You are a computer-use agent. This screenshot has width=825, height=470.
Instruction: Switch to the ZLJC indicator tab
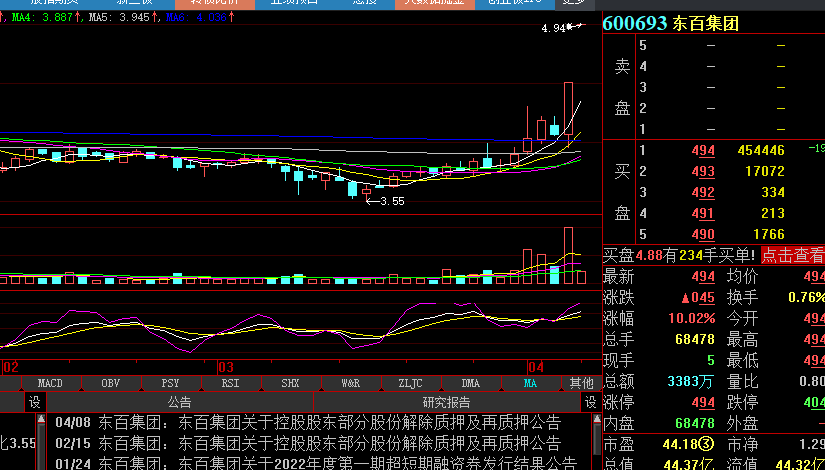pos(410,383)
